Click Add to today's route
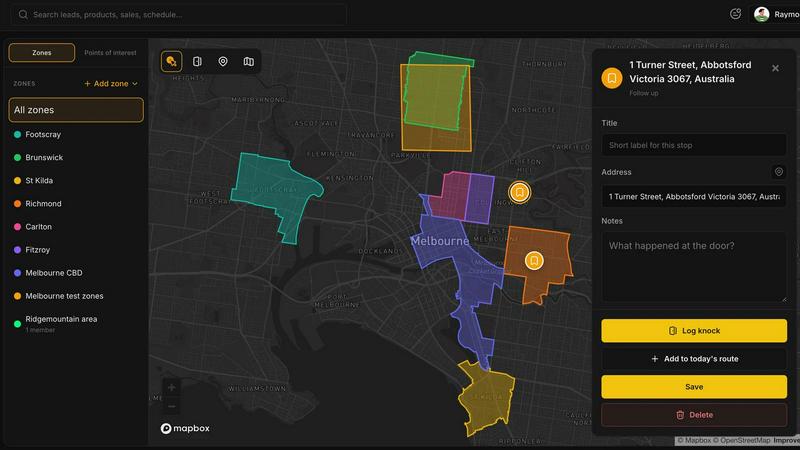Screen dimensions: 800x450 point(694,359)
